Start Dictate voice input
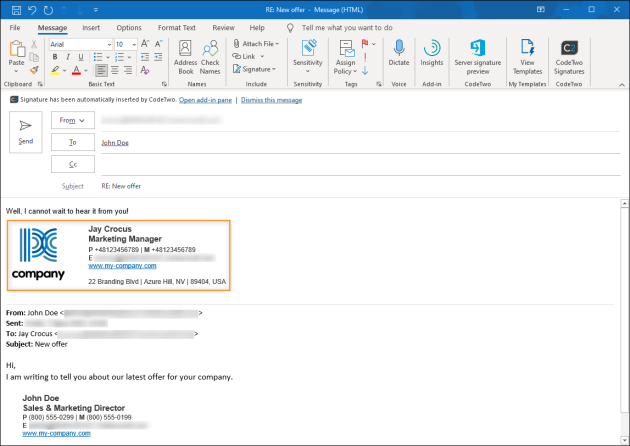 tap(399, 53)
